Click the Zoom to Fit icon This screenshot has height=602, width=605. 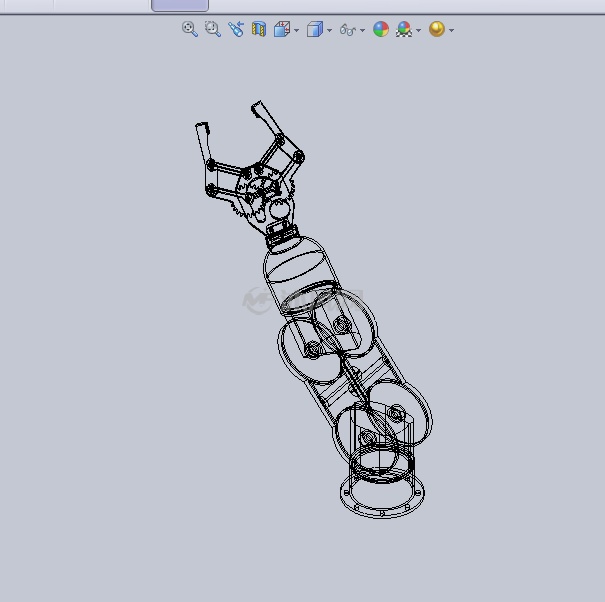coord(190,29)
